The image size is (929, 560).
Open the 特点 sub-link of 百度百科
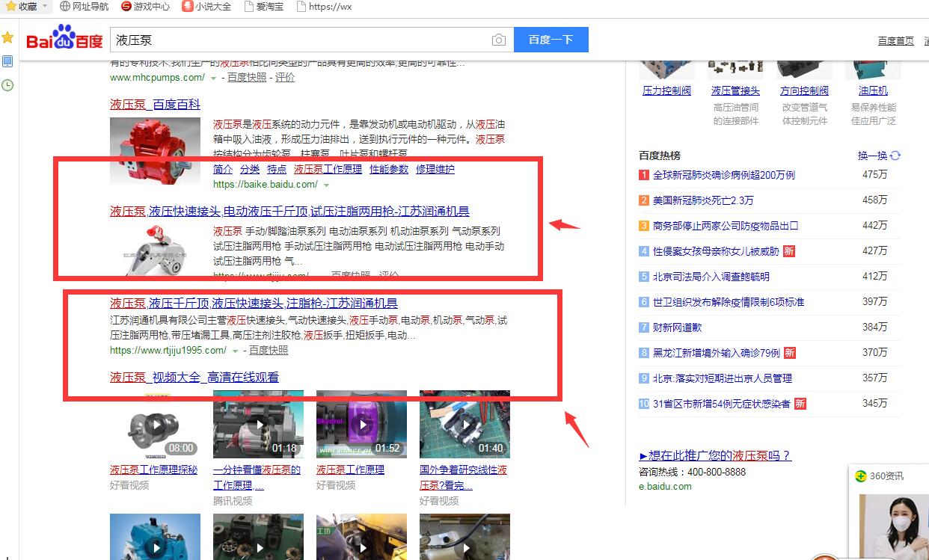[x=277, y=169]
